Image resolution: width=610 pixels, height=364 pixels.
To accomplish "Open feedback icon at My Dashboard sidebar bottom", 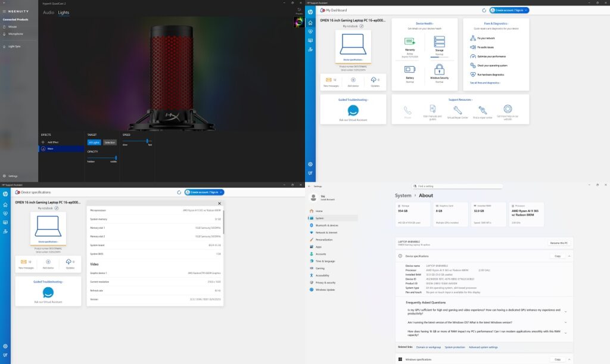I will [310, 173].
